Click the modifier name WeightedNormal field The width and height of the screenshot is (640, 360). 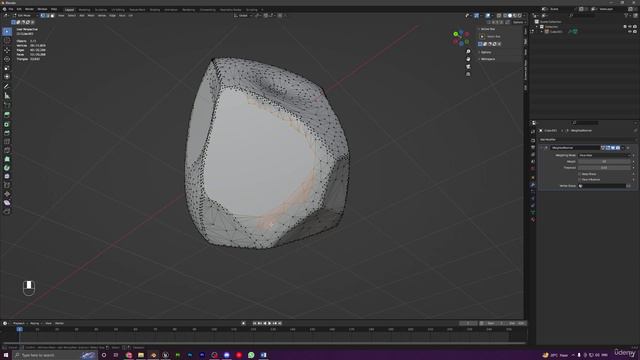576,148
